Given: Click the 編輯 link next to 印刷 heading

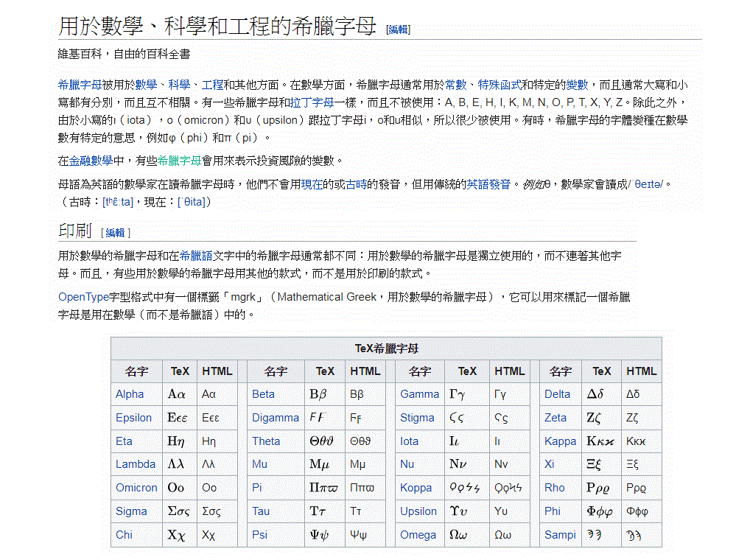Looking at the screenshot, I should coord(115,233).
